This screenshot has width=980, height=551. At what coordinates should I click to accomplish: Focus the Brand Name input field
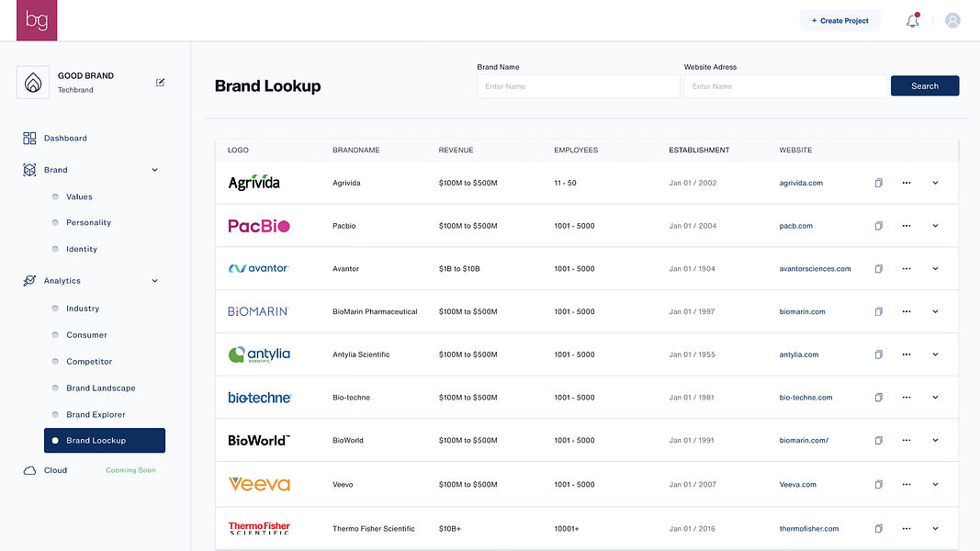pyautogui.click(x=578, y=86)
